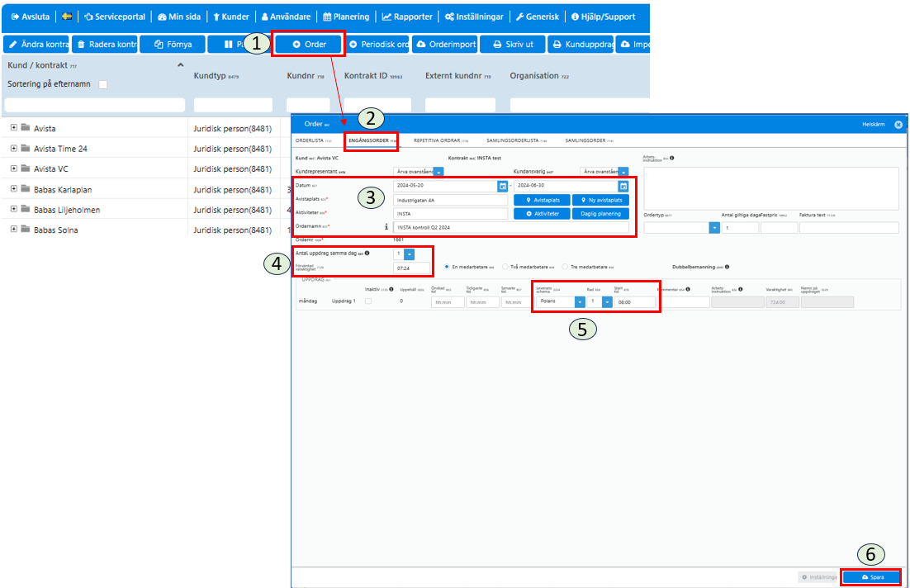Screen dimensions: 910x588
Task: Click the folder icon of Avista Time 24
Action: tap(26, 148)
